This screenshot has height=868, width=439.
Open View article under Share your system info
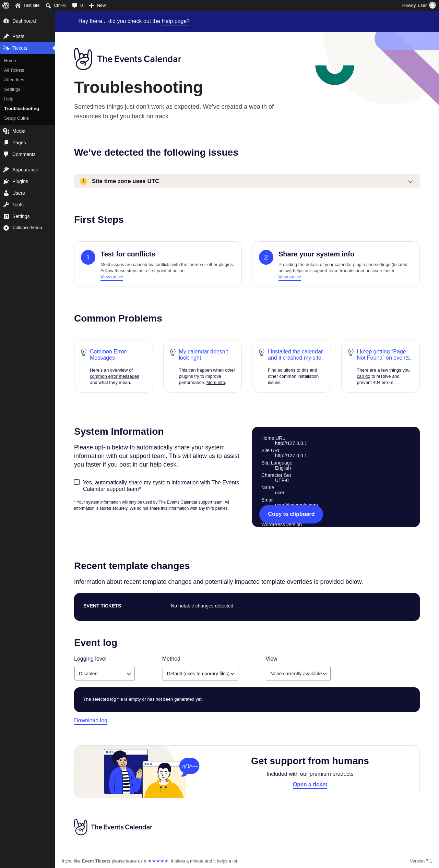[x=290, y=277]
